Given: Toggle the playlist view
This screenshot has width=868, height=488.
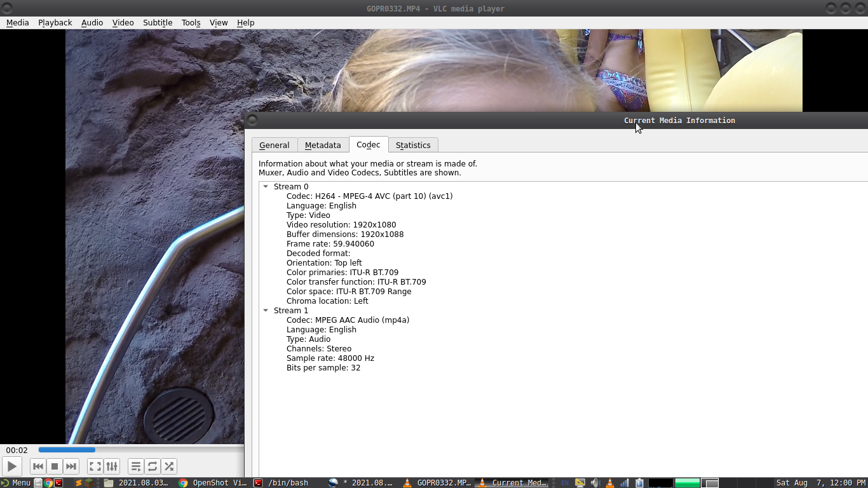Looking at the screenshot, I should [x=136, y=466].
